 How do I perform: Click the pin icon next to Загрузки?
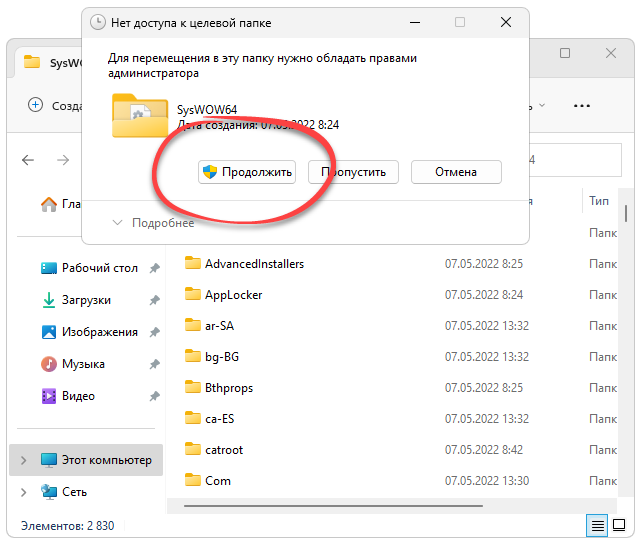pos(154,300)
